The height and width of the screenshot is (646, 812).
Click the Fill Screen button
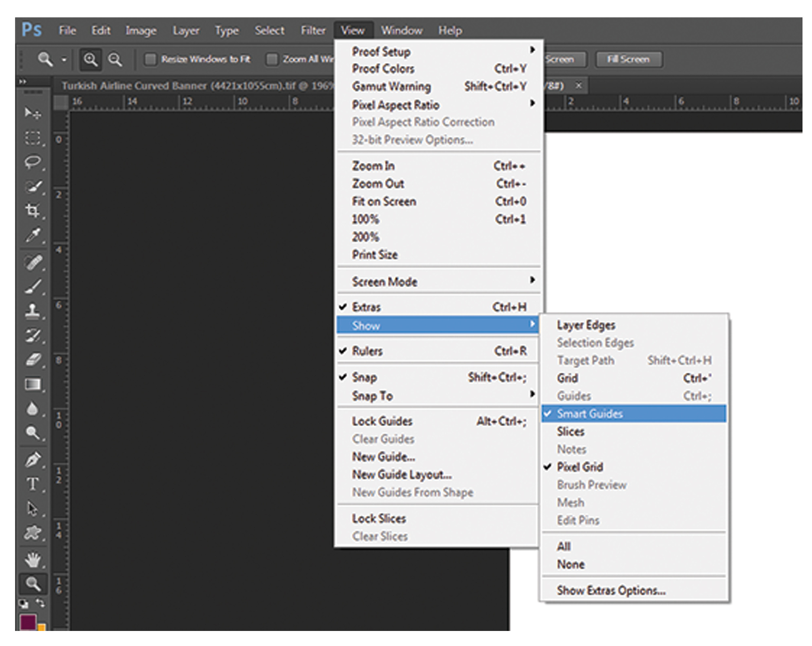pos(629,60)
